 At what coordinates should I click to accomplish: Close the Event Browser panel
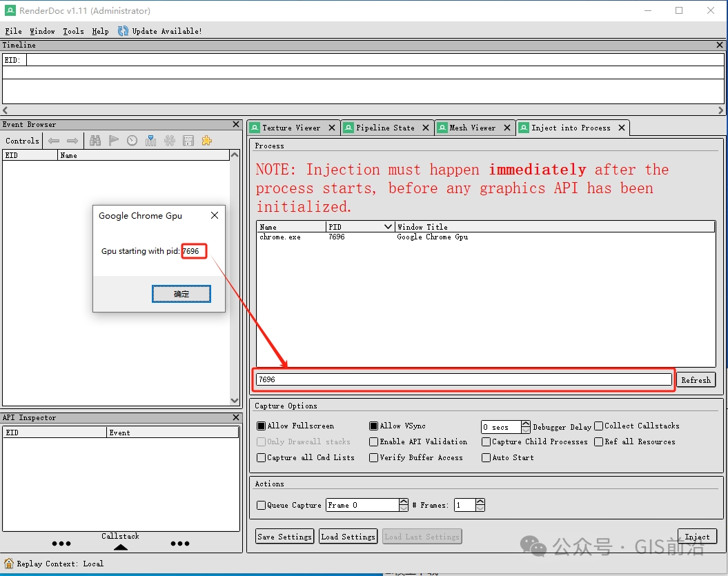236,124
